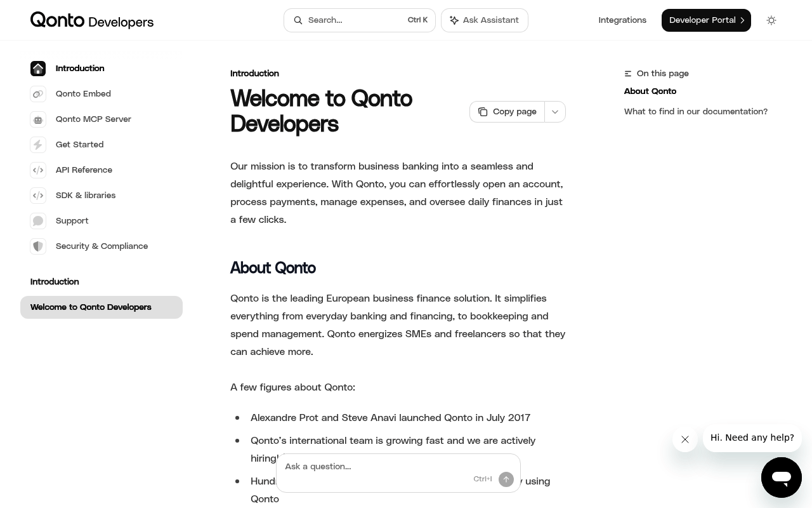
Task: Click the send arrow in ask box
Action: click(506, 479)
